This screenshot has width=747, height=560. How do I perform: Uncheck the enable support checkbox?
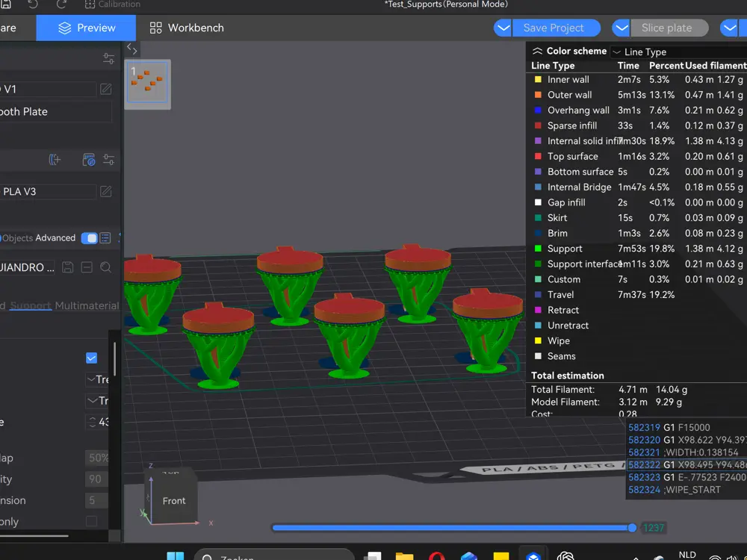pyautogui.click(x=91, y=358)
